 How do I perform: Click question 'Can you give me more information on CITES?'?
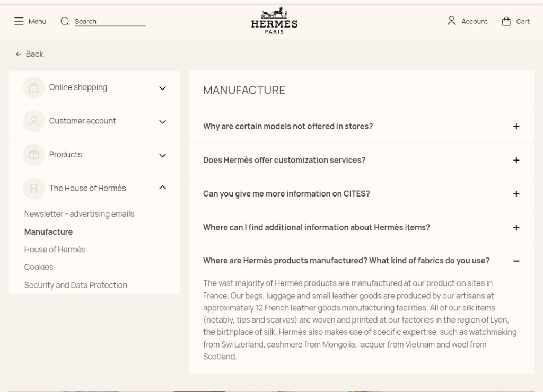pos(286,193)
